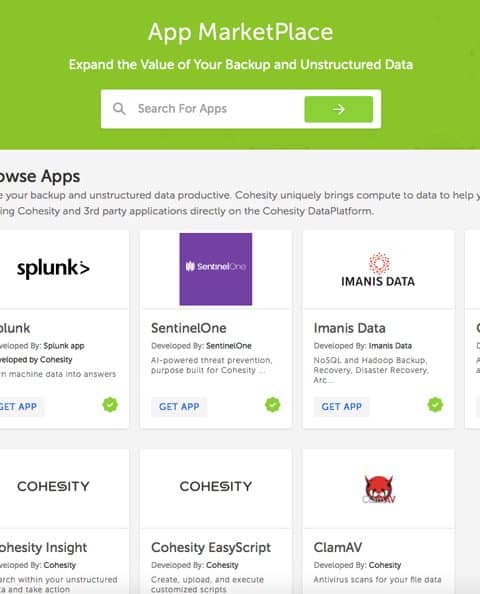Viewport: 480px width, 594px height.
Task: Click the magnifier icon in search box
Action: click(x=119, y=109)
